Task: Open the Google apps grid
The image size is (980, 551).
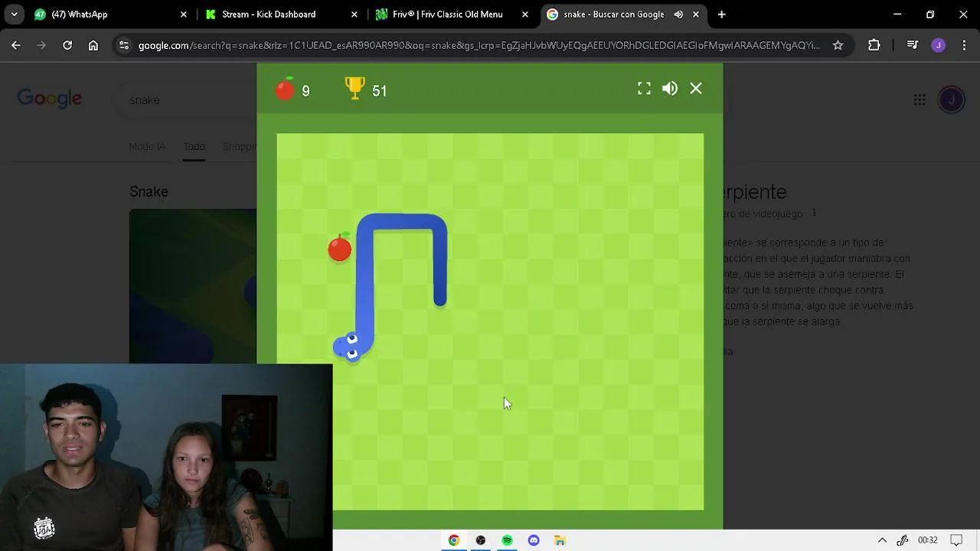Action: click(920, 99)
